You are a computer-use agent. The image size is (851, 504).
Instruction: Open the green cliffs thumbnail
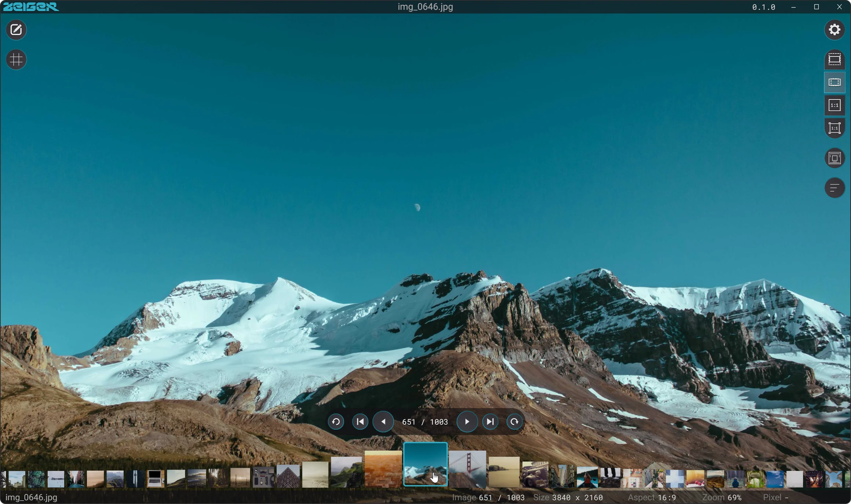tap(346, 472)
